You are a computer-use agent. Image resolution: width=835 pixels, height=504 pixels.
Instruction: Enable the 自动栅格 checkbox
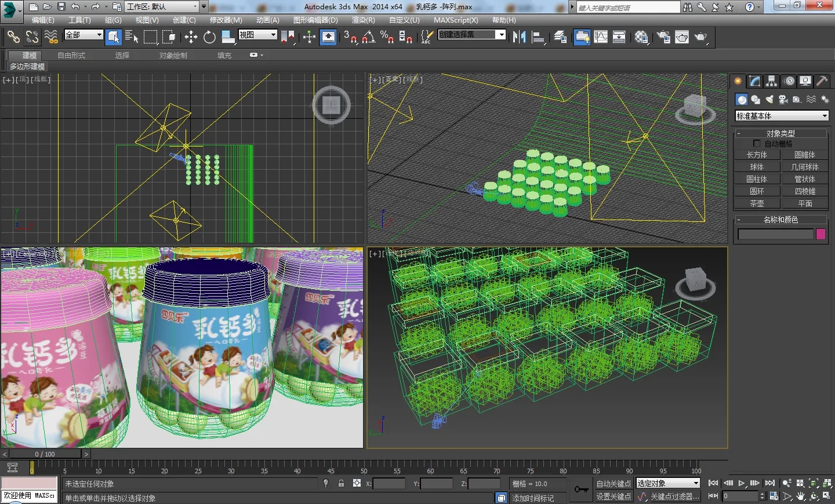click(x=756, y=143)
